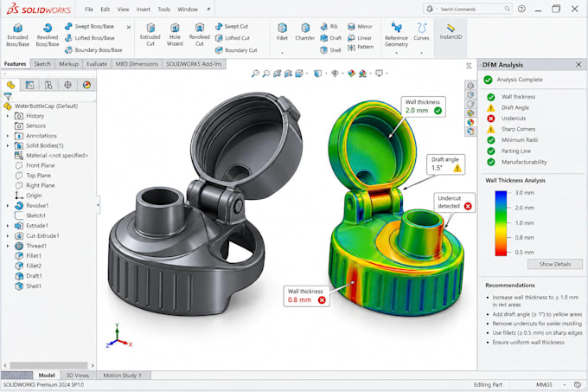Apply the Draft tool from the ribbon
This screenshot has height=392, width=588.
coord(331,38)
